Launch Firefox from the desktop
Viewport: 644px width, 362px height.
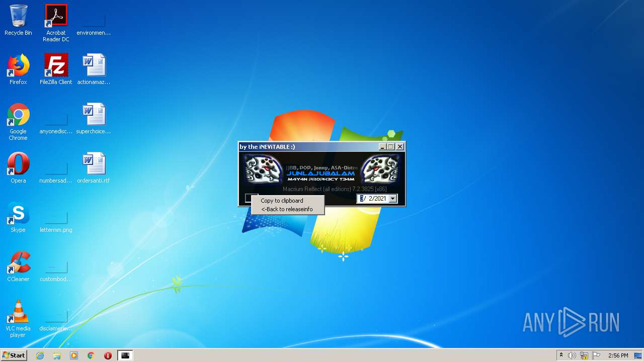click(x=18, y=69)
